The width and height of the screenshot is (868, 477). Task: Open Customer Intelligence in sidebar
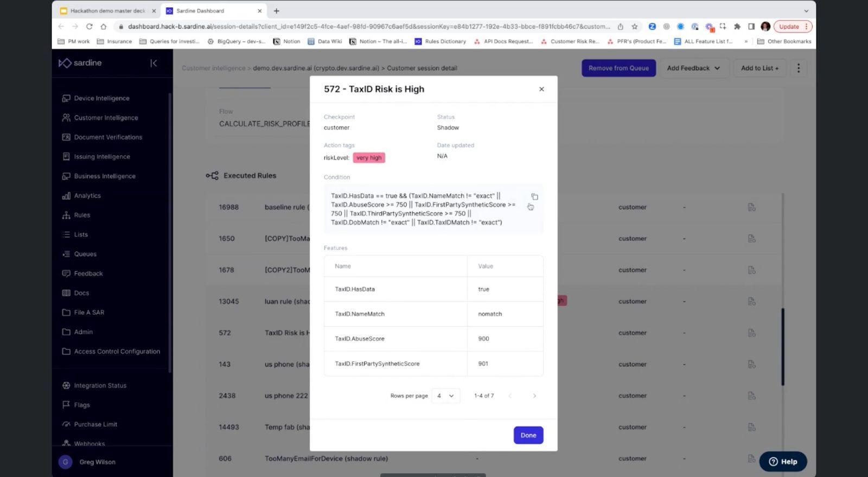pyautogui.click(x=106, y=118)
